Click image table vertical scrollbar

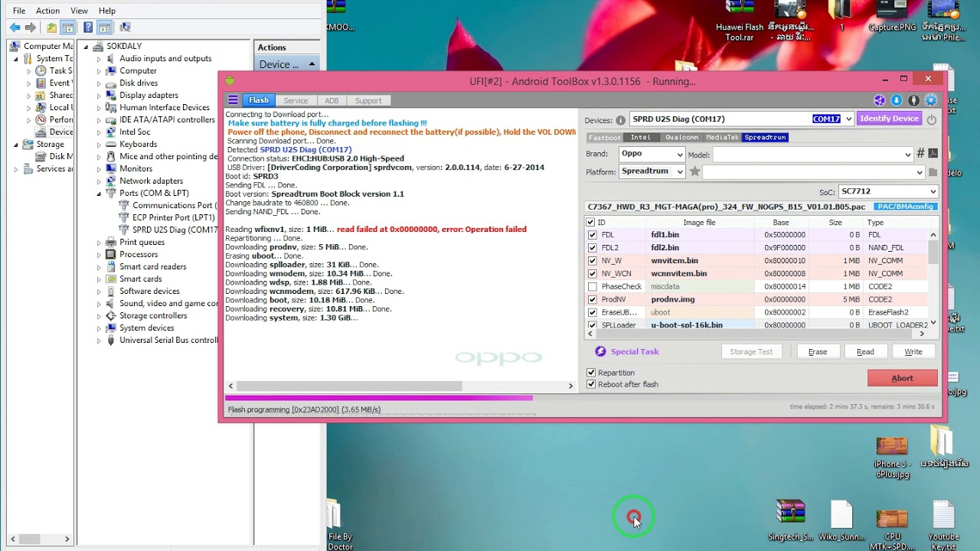pos(933,252)
